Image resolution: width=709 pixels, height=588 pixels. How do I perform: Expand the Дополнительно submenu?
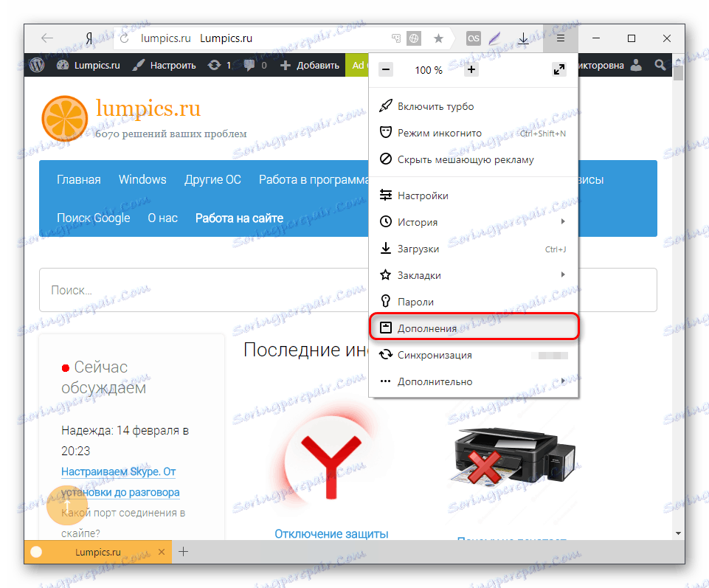[474, 381]
